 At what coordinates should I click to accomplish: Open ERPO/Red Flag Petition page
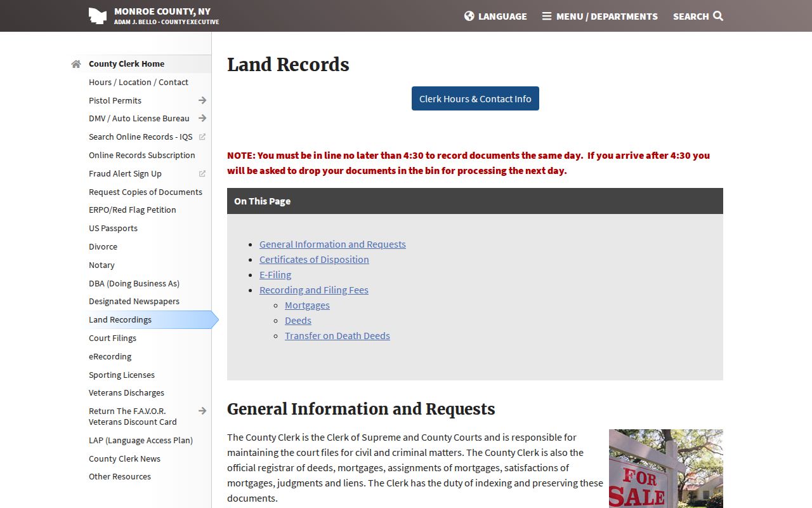click(133, 210)
